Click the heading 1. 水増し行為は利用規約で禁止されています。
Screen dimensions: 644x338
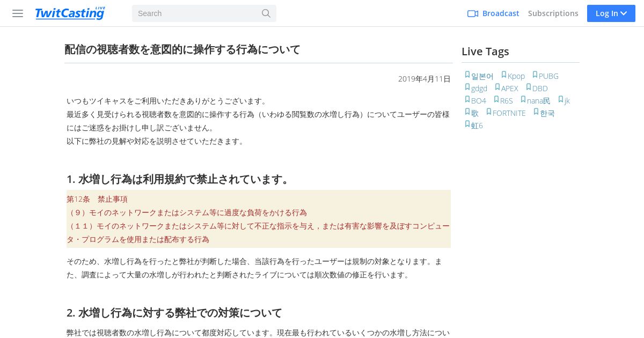[180, 179]
